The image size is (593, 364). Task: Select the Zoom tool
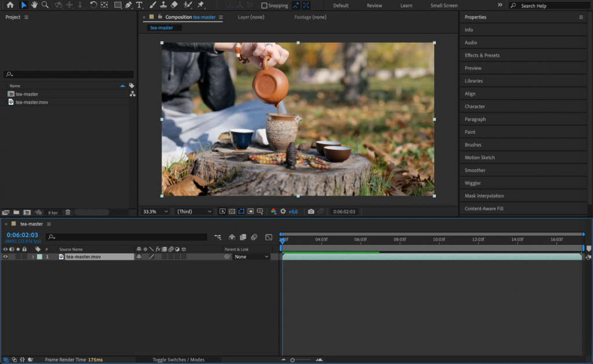pyautogui.click(x=45, y=5)
